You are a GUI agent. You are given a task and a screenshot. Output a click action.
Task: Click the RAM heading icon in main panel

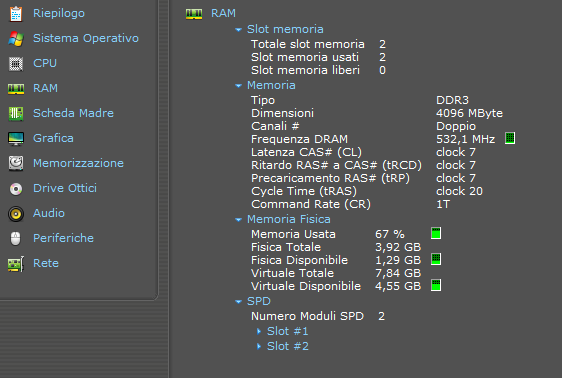pos(194,14)
